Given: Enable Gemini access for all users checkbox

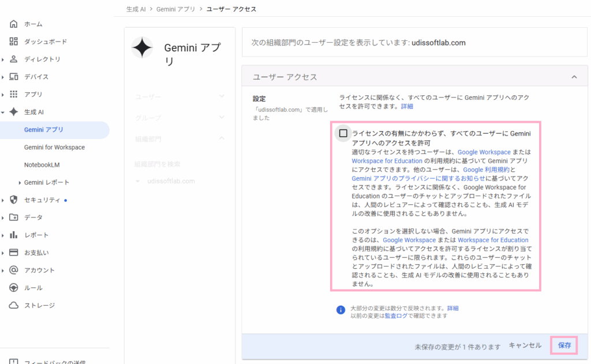Looking at the screenshot, I should 343,133.
